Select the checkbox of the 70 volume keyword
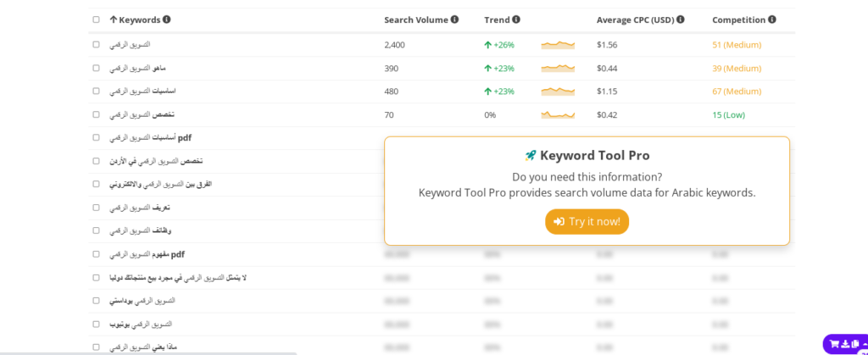Screen dimensions: 868x355 pos(97,114)
